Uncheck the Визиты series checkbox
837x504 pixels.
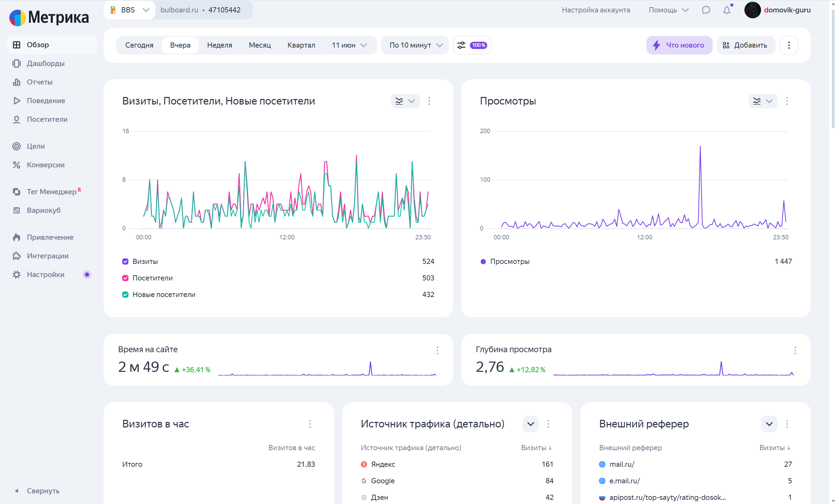click(125, 261)
